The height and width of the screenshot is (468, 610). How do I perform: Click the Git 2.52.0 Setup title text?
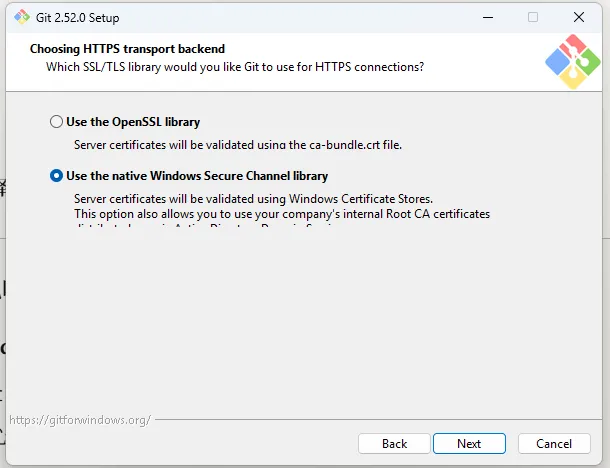77,18
